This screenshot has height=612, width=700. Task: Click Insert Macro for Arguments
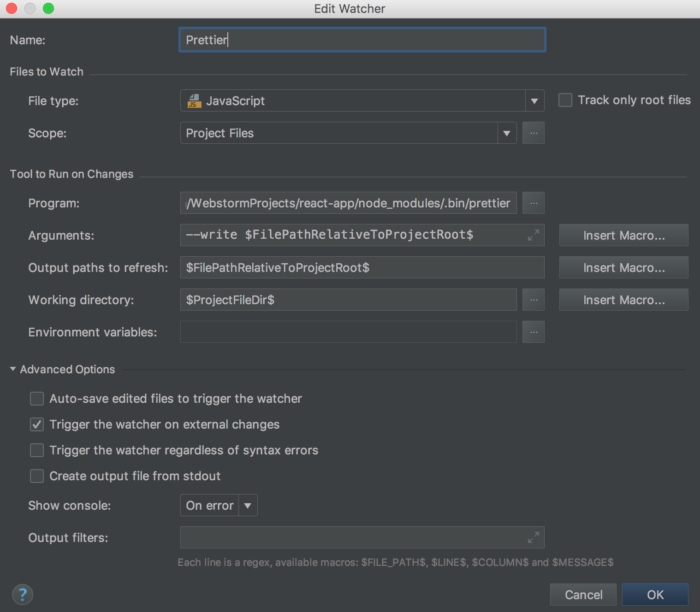point(623,235)
